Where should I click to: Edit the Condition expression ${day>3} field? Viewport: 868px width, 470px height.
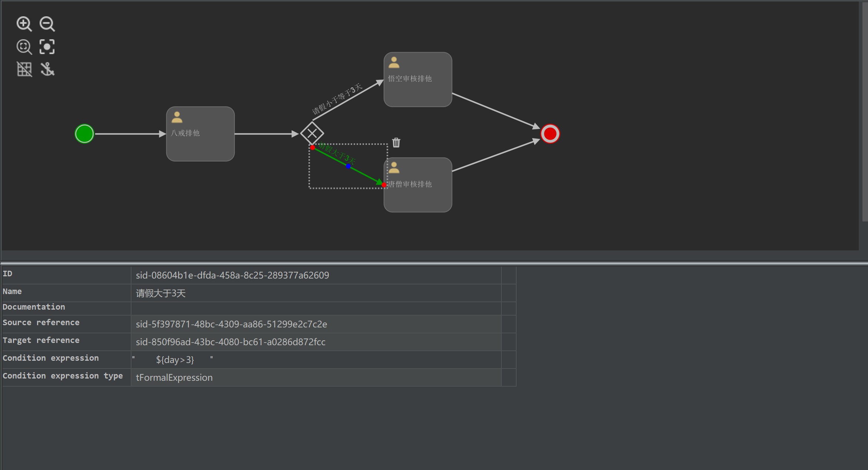pos(316,360)
